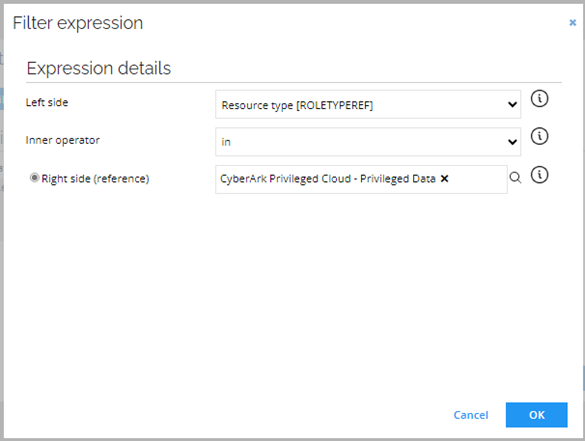
Task: Click empty area of the reference input field
Action: (478, 179)
